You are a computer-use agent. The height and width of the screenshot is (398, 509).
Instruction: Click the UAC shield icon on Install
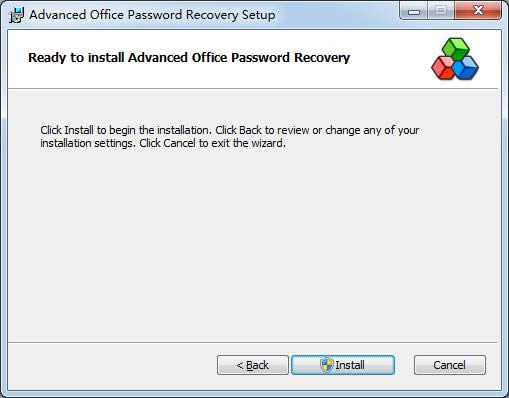click(327, 365)
